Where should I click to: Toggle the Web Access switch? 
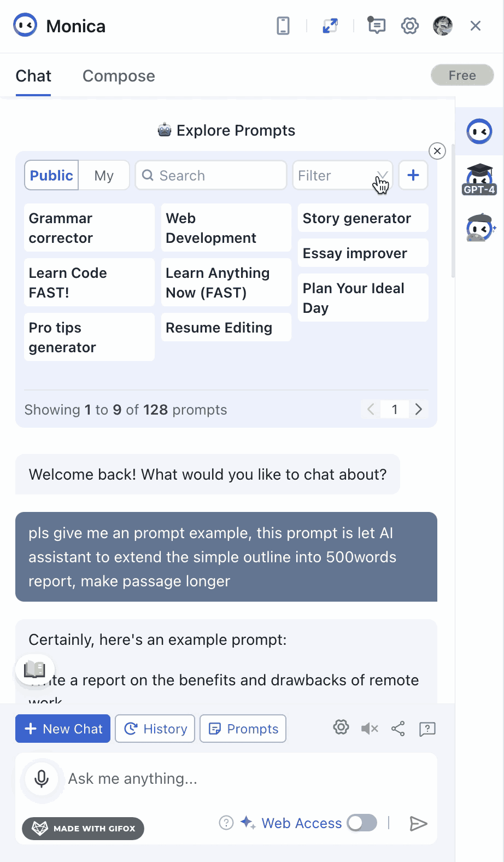click(362, 823)
